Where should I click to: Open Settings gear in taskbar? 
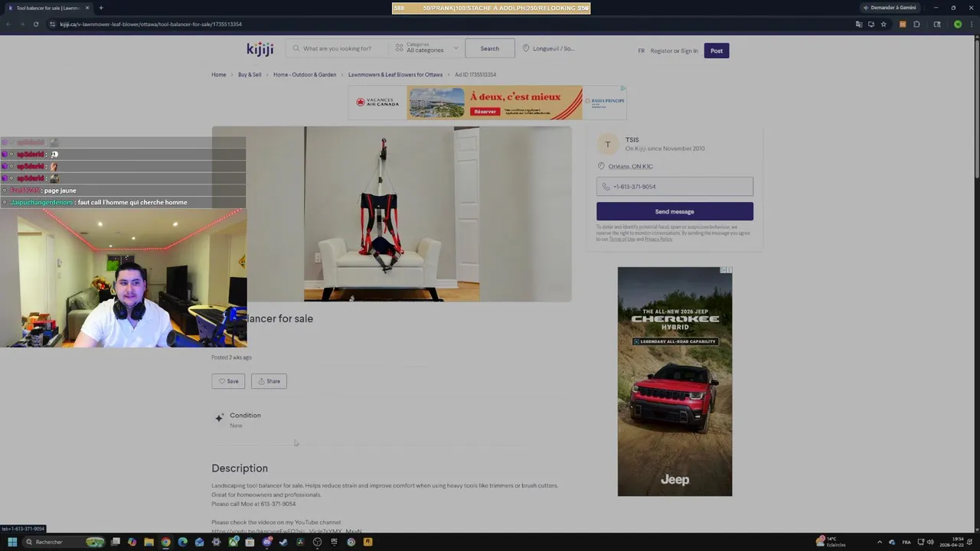(x=216, y=542)
